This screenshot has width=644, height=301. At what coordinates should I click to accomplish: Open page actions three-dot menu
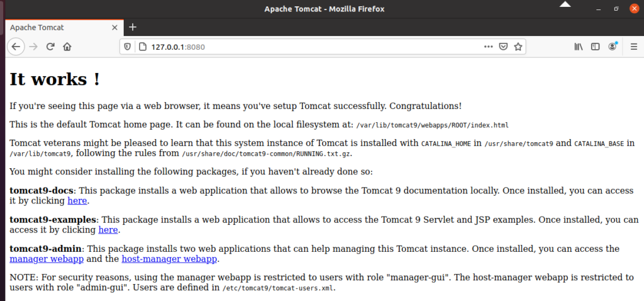488,47
